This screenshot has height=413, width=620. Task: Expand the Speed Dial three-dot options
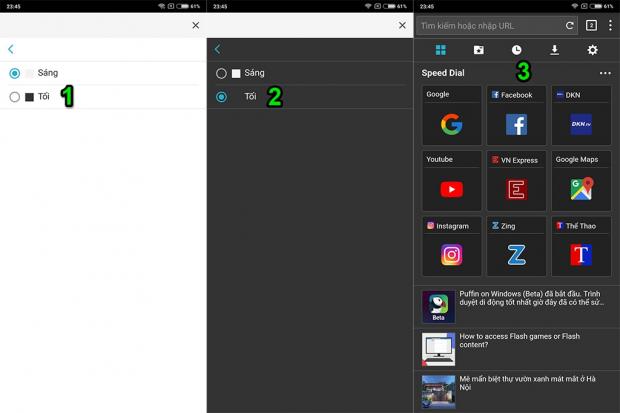pos(604,73)
